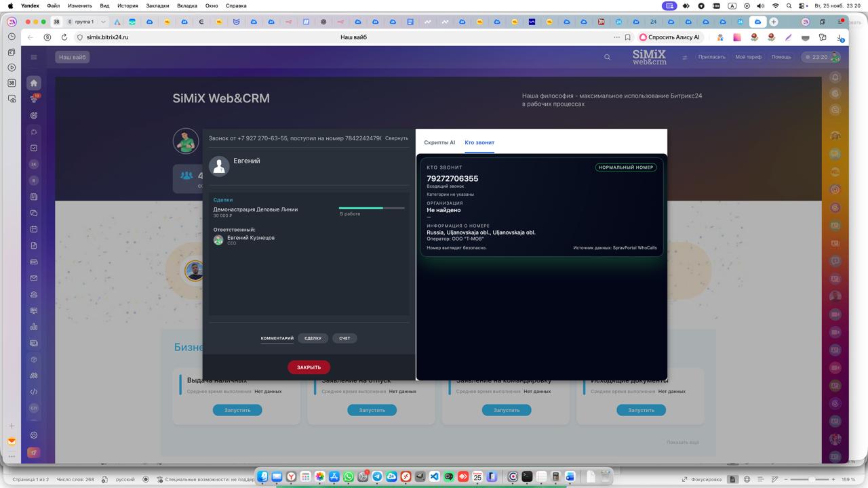Collapse the call card via Свернуть
Viewport: 868px width, 488px height.
[x=397, y=138]
